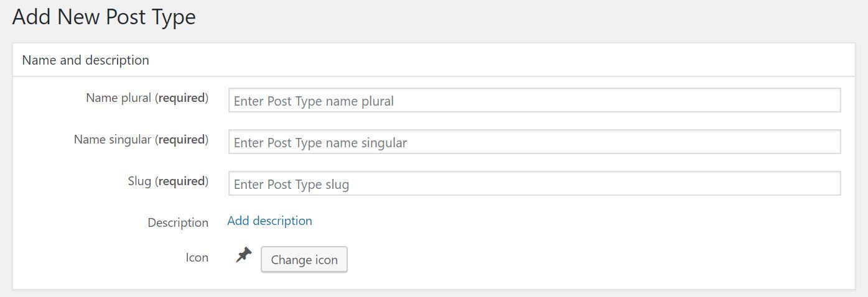Click bold required text beside Name plural
Screen dimensions: 868x297
click(x=182, y=98)
